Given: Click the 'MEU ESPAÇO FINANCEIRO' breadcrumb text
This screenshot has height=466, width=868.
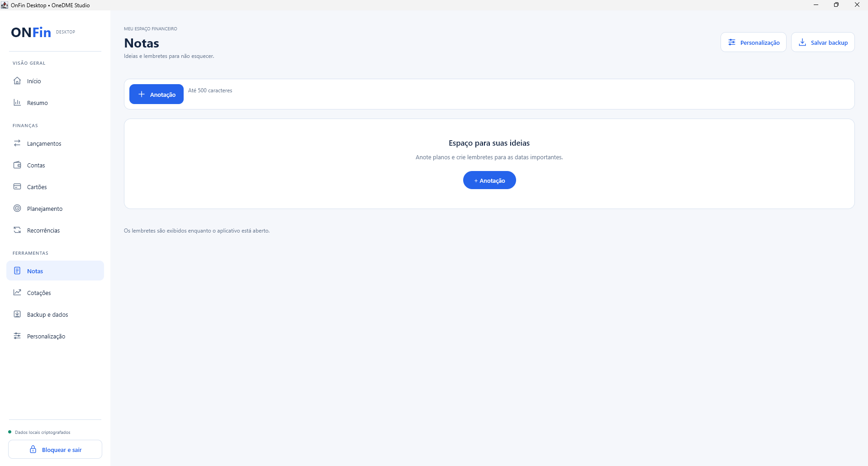Looking at the screenshot, I should click(x=151, y=29).
